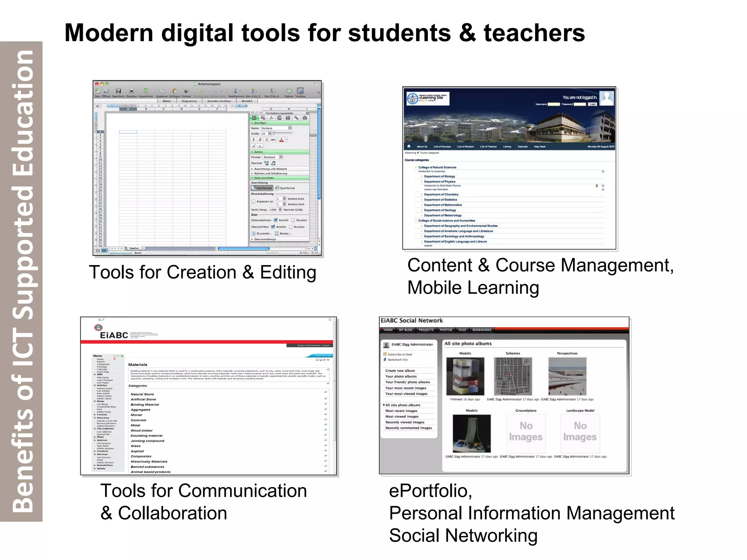The image size is (747, 560).
Task: Open the font color A dropdown arrow
Action: (x=286, y=139)
